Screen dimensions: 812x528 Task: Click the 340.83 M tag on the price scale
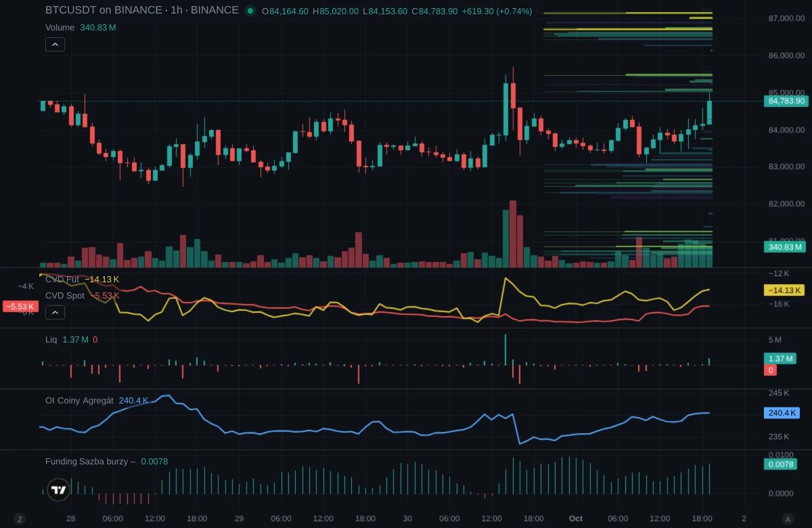(786, 247)
